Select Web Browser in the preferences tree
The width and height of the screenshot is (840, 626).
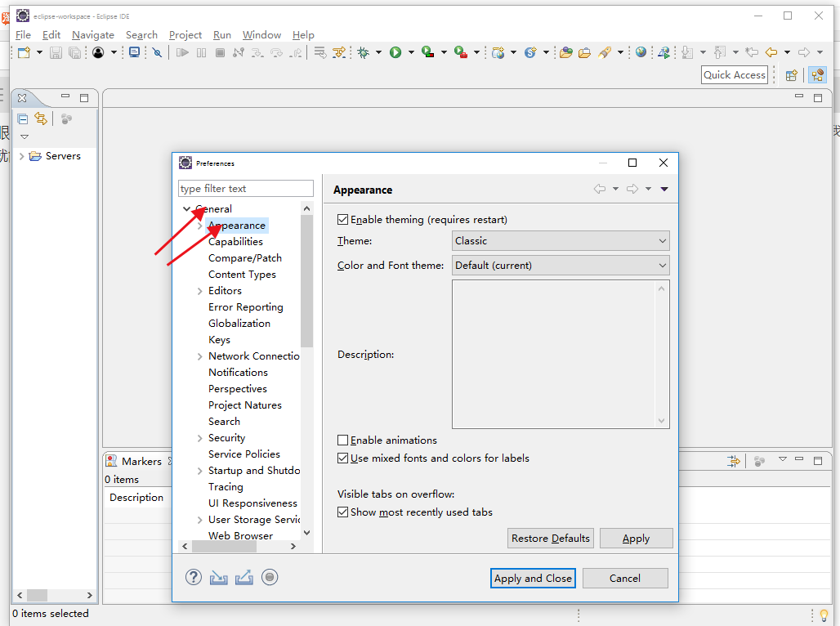pos(240,535)
